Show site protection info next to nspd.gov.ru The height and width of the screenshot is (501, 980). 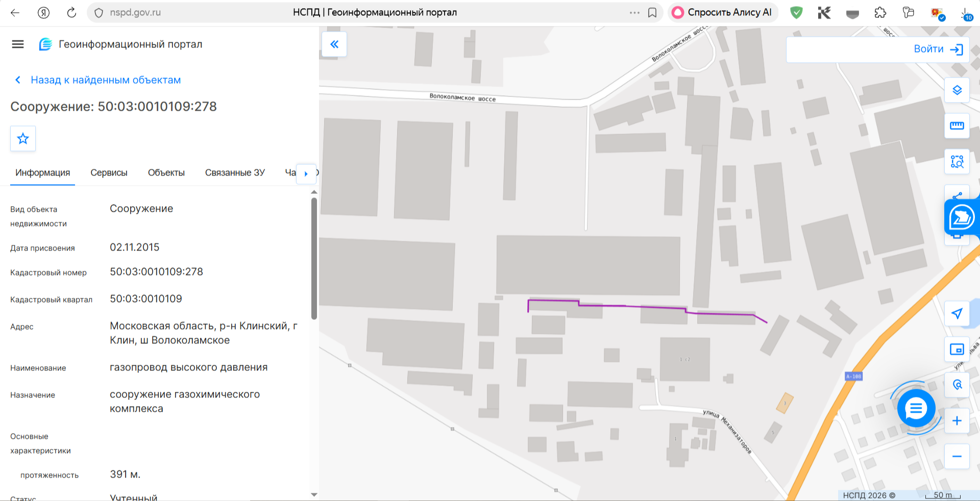click(x=99, y=13)
